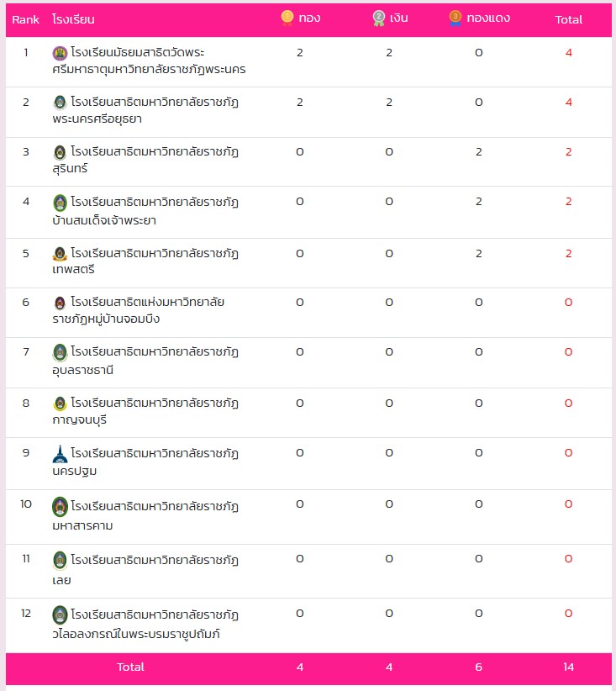Click the ทองแดง column header label

[x=488, y=18]
